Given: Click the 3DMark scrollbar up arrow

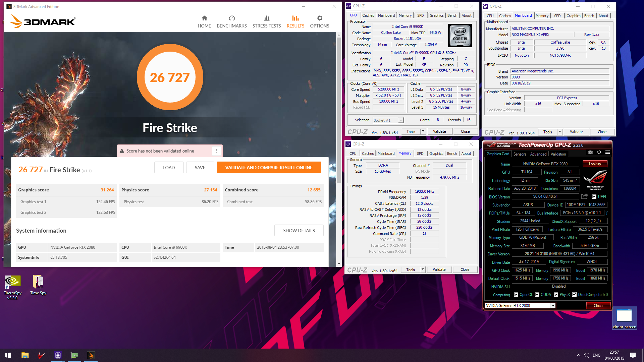Looking at the screenshot, I should pyautogui.click(x=339, y=35).
